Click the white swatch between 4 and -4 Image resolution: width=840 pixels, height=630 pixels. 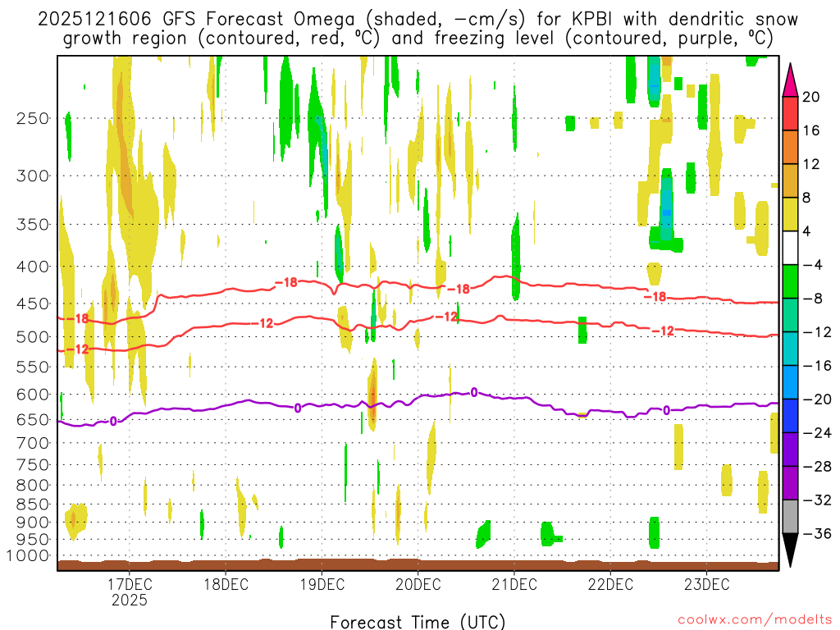click(790, 248)
